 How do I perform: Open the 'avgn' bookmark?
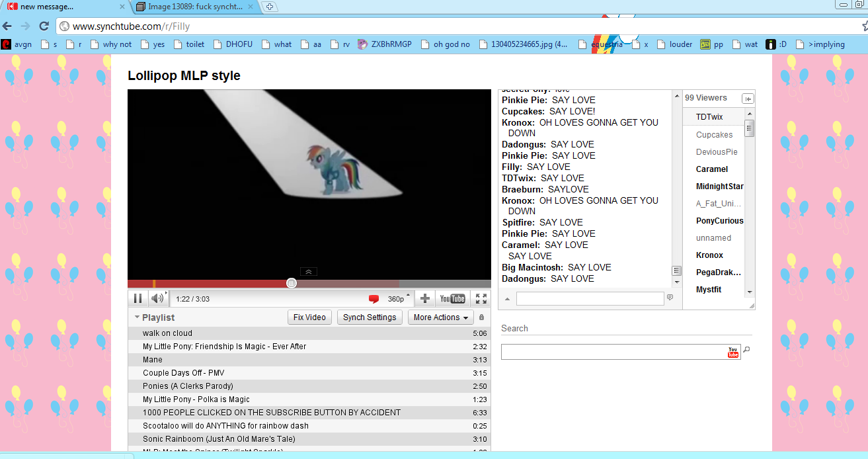(17, 44)
